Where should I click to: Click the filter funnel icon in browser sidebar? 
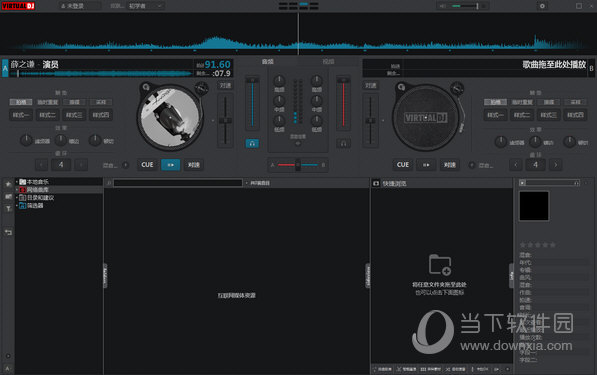click(x=8, y=208)
